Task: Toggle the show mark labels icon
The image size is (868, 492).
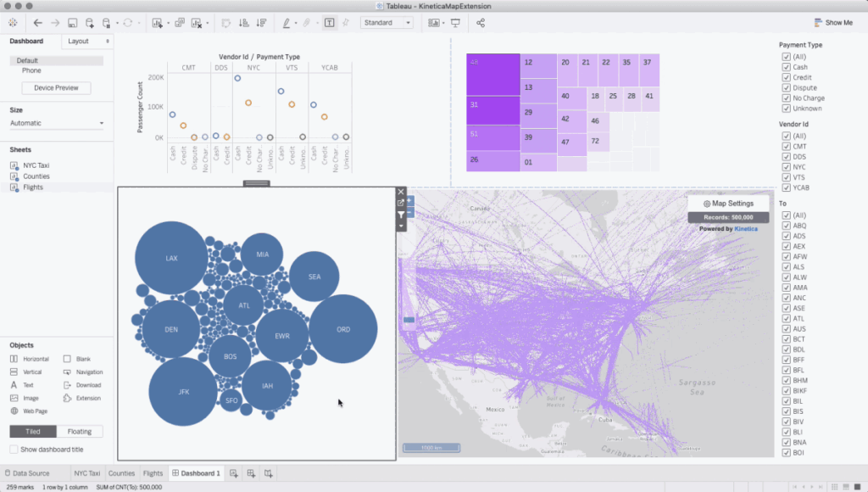Action: click(x=330, y=23)
